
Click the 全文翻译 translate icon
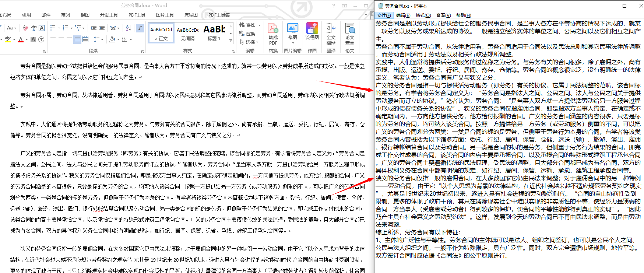331,33
